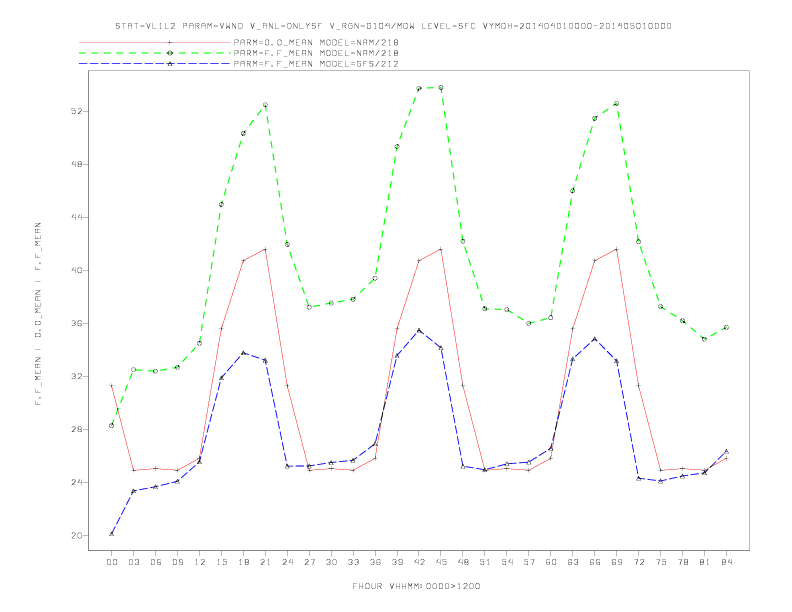
Task: Click x-axis tick label 78
Action: click(682, 562)
